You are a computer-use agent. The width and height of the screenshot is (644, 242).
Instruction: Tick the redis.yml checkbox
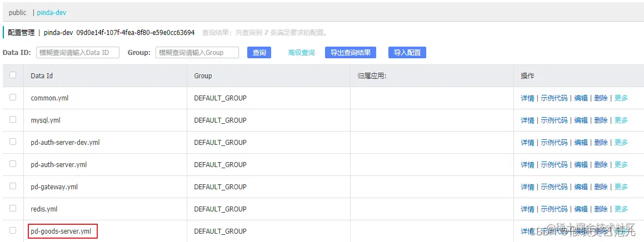pos(13,208)
